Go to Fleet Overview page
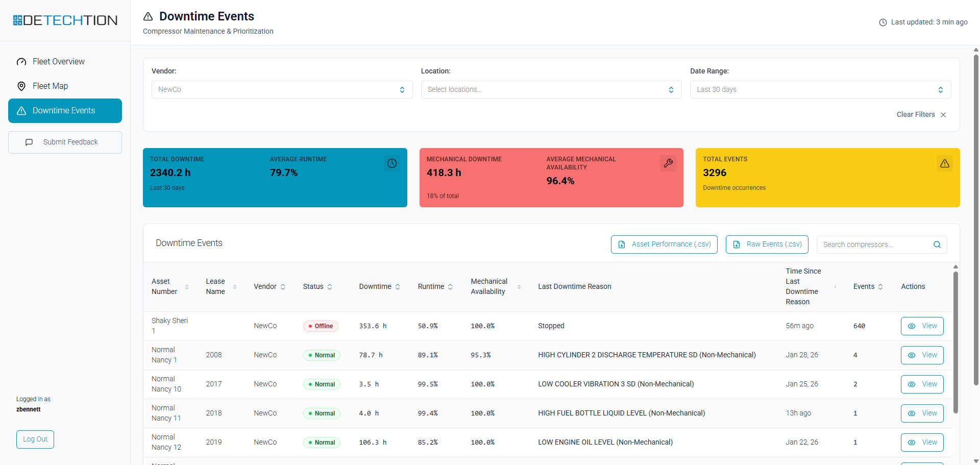 pos(59,62)
